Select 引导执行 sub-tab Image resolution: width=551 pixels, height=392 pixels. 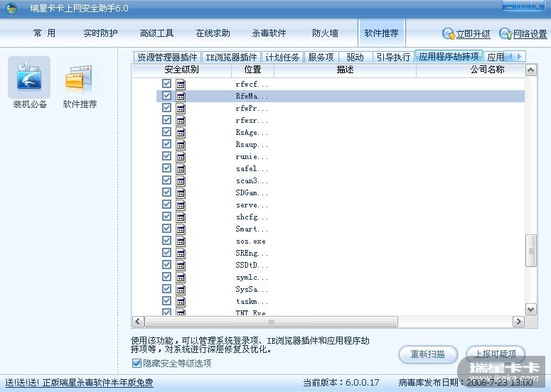point(393,57)
